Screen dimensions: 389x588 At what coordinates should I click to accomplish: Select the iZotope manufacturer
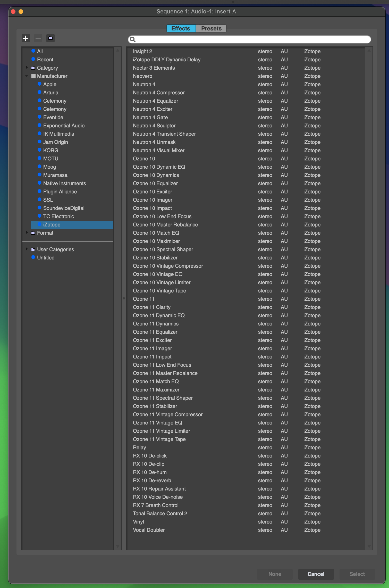click(72, 225)
